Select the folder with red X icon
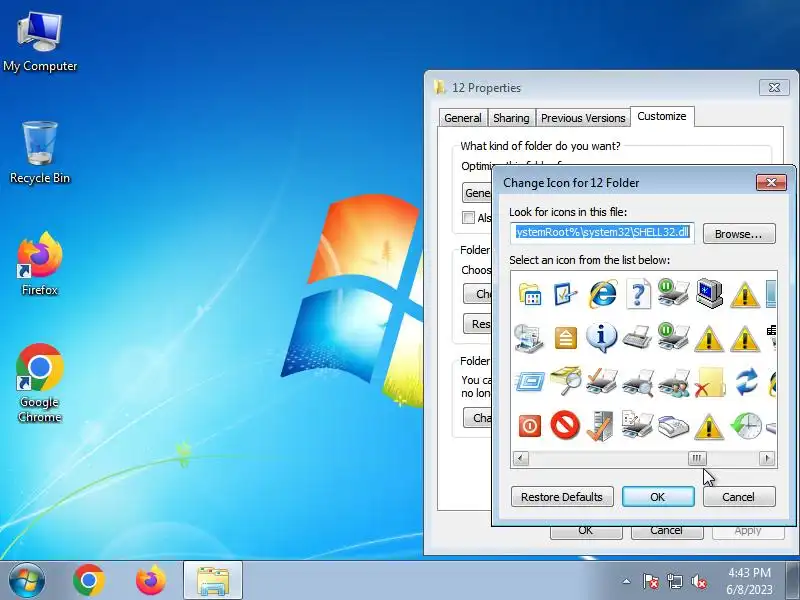 (x=709, y=382)
